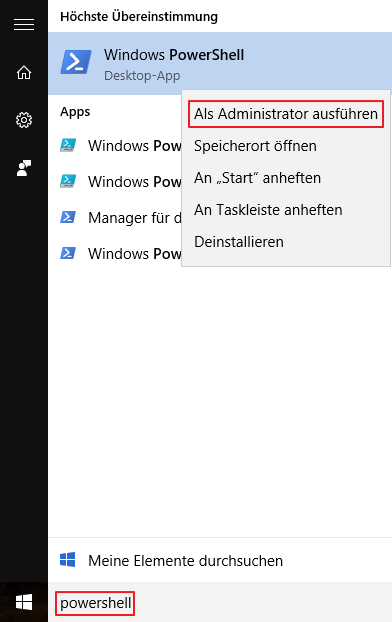Click the Höchste Übereinstimmung heading

coord(139,17)
